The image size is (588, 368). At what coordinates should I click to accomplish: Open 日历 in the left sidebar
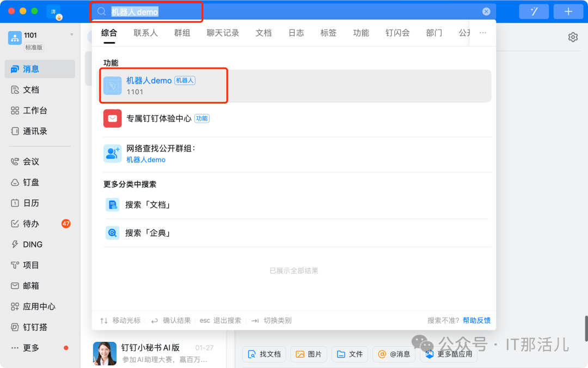pyautogui.click(x=40, y=203)
